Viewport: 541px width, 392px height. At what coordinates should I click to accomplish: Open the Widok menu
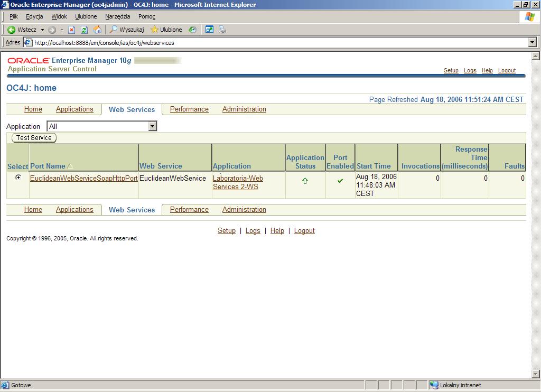tap(59, 16)
